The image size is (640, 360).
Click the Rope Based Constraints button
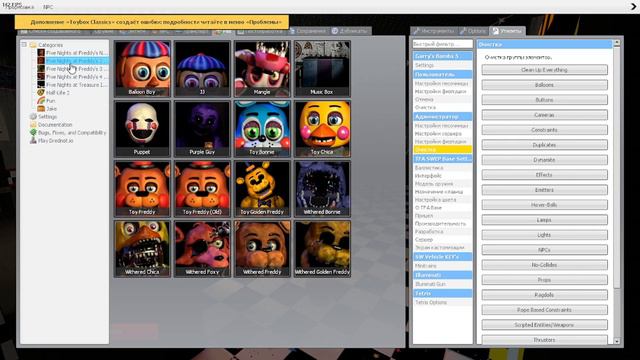[544, 310]
